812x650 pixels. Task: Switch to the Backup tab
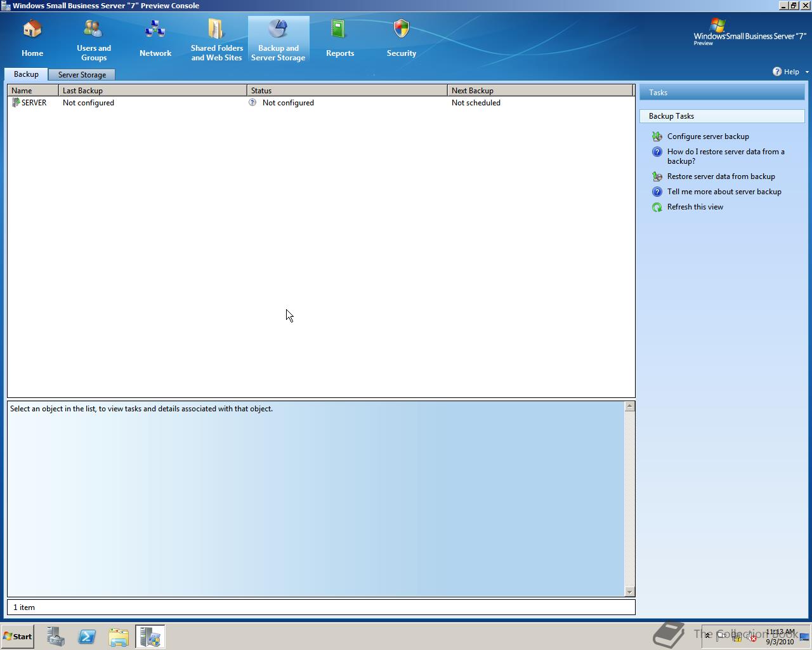pos(26,74)
